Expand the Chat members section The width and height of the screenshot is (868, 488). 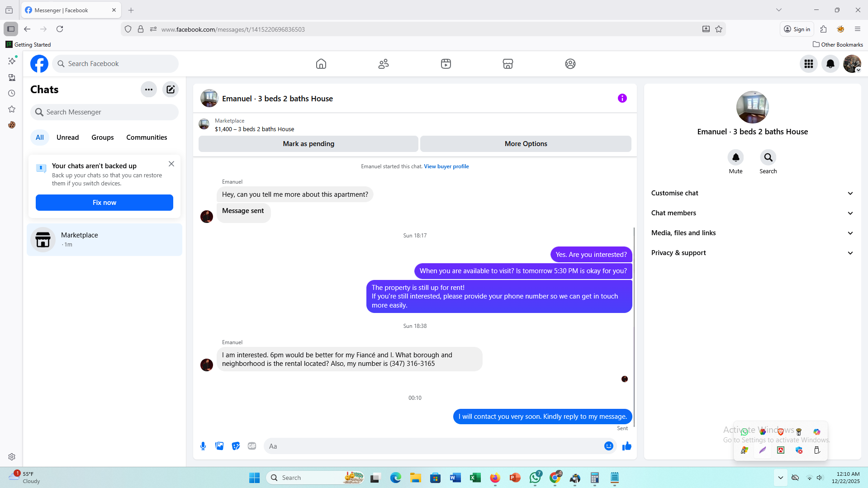753,213
